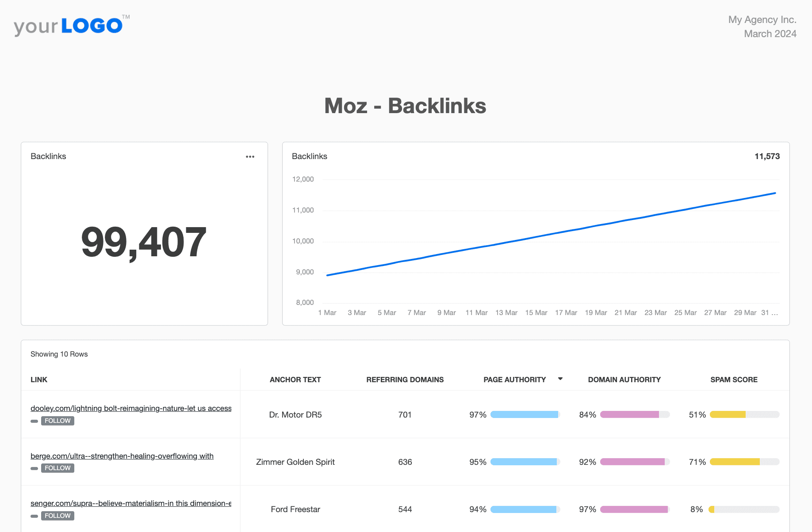Click the 99,407 Backlinks metric value

144,242
